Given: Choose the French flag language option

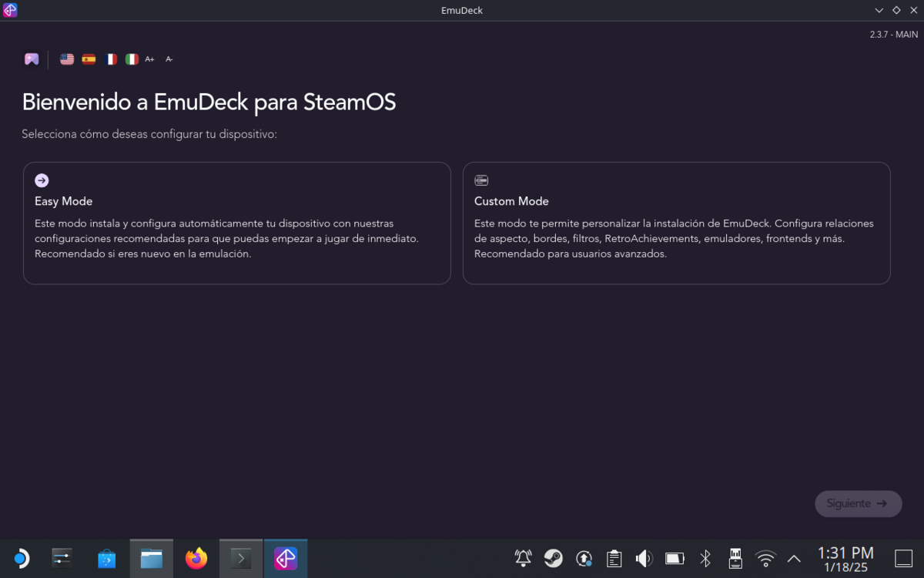Looking at the screenshot, I should (110, 59).
